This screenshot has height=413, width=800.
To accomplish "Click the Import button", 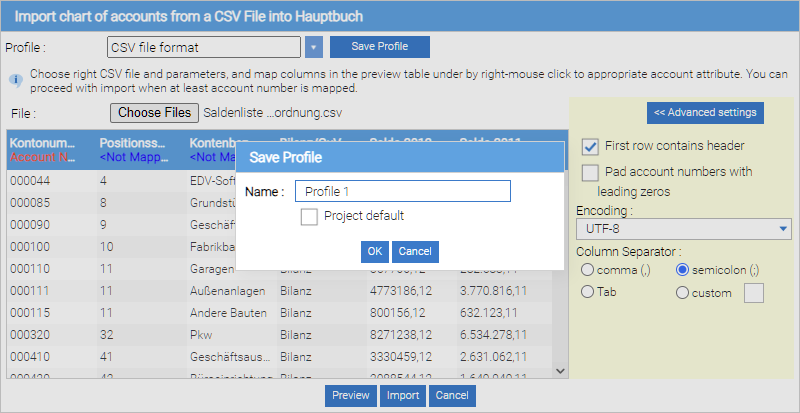I will (403, 396).
